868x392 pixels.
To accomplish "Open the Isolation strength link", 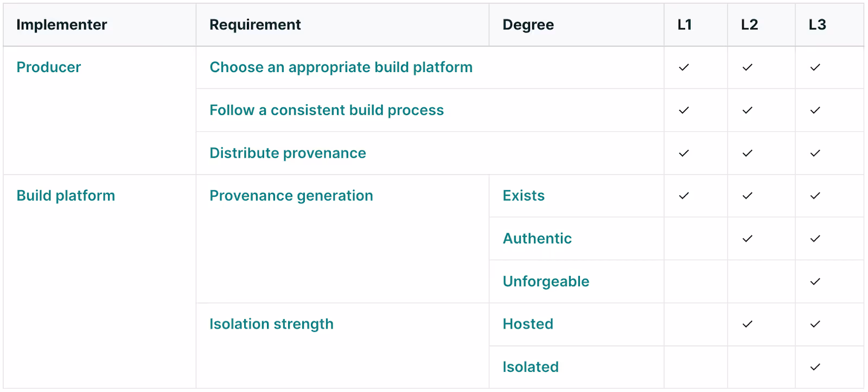I will tap(271, 324).
